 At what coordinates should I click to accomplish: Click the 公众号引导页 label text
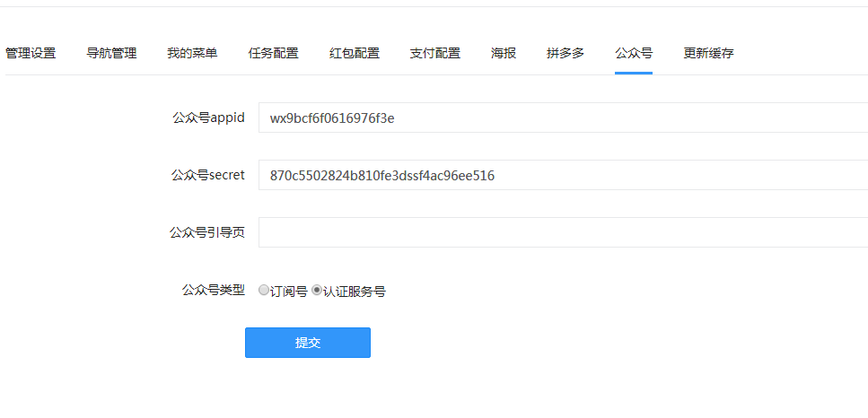tap(207, 233)
